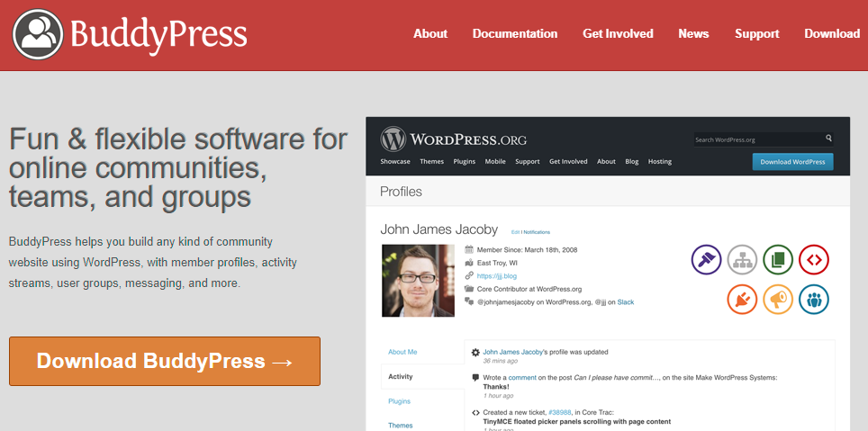
Task: Click the map icon by East Troy
Action: (x=469, y=263)
